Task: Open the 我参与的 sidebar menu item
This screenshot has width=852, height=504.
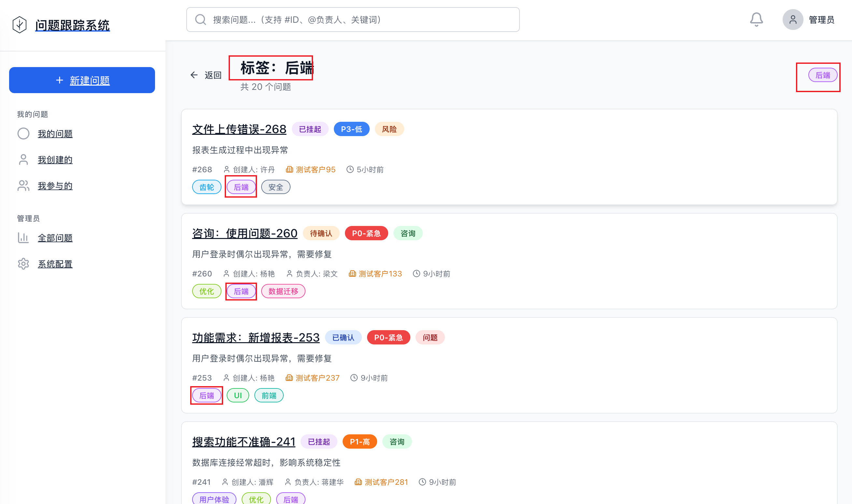Action: (x=55, y=186)
